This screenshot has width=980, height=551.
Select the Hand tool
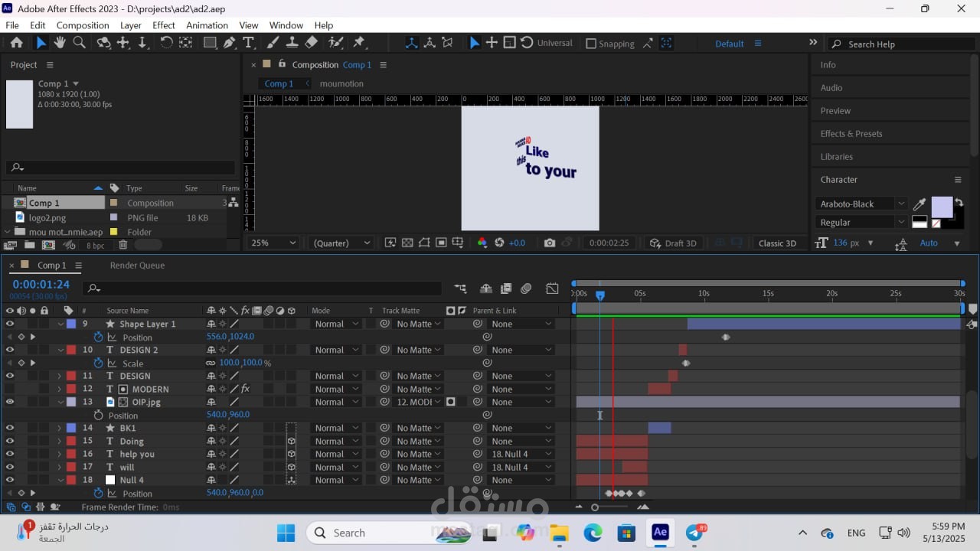(60, 43)
